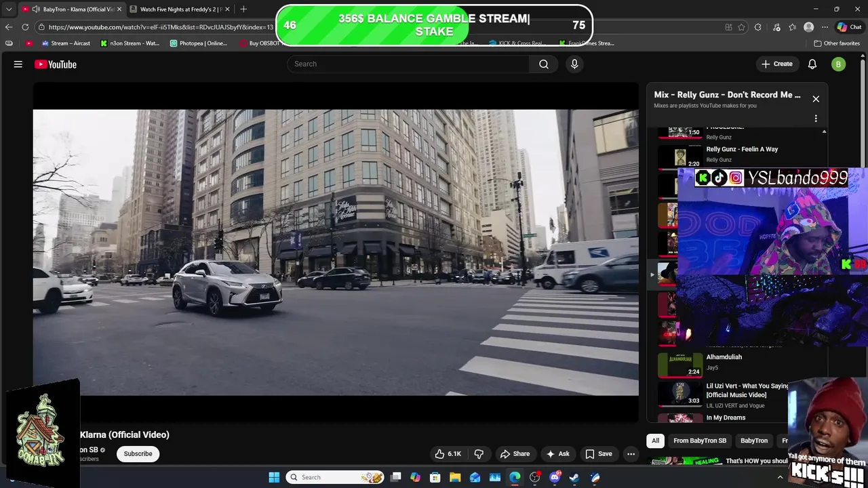Click the main video player frame
Viewport: 868px width, 488px height.
(x=336, y=252)
